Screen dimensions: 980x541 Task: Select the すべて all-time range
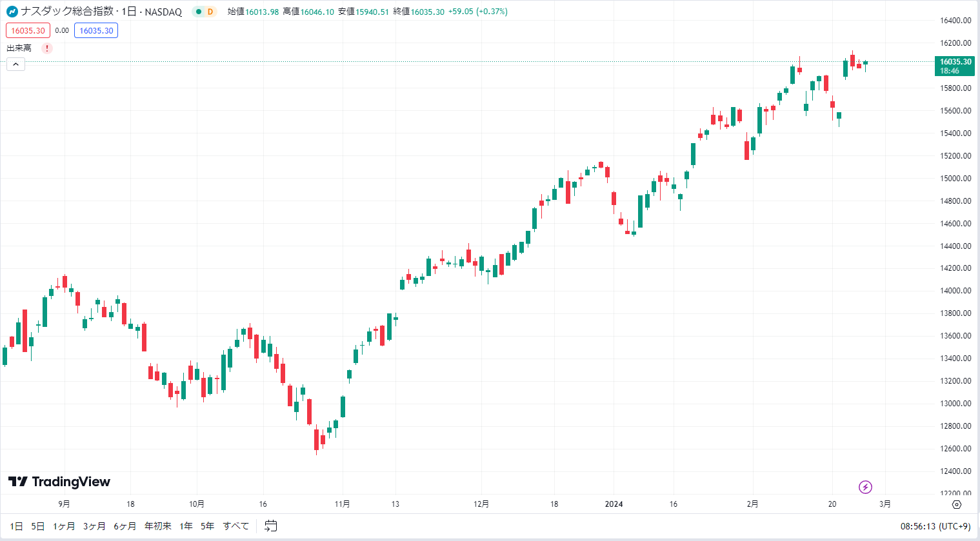236,526
